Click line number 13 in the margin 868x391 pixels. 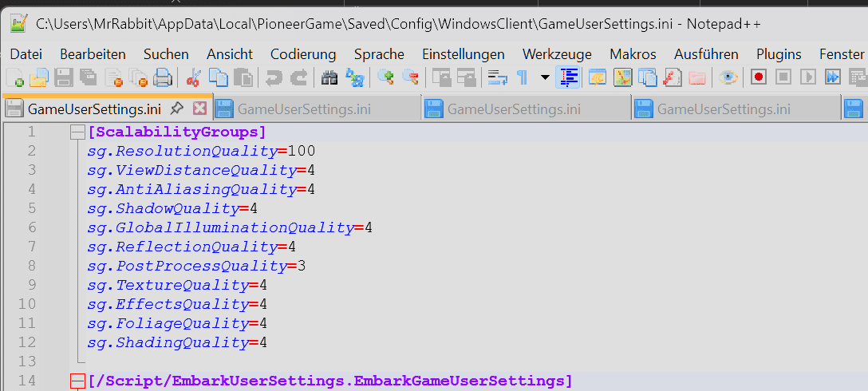click(x=26, y=361)
